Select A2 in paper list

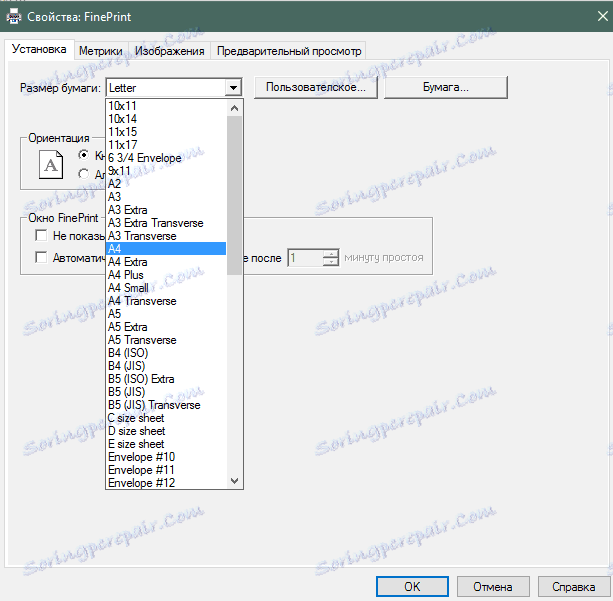click(166, 184)
